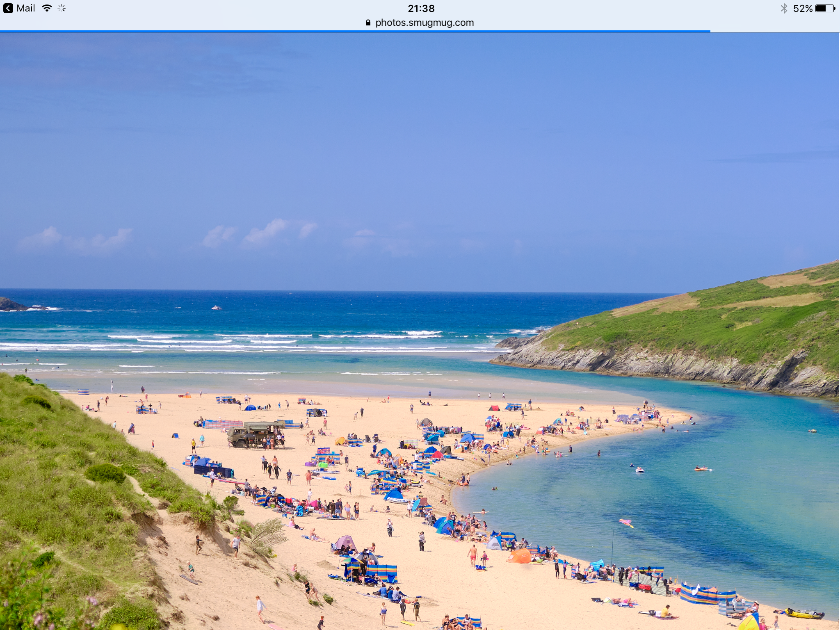The height and width of the screenshot is (630, 840).
Task: Tap the green military truck on beach
Action: point(255,435)
